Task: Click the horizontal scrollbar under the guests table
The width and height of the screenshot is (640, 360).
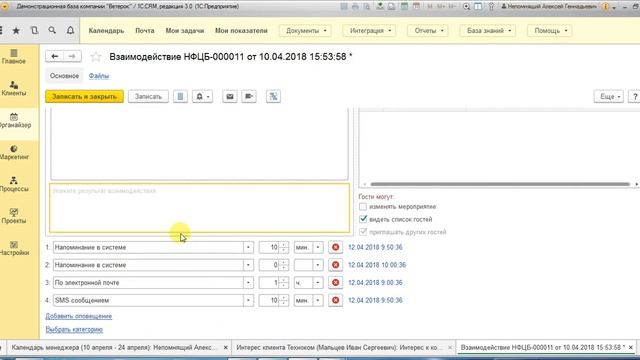Action: click(500, 184)
